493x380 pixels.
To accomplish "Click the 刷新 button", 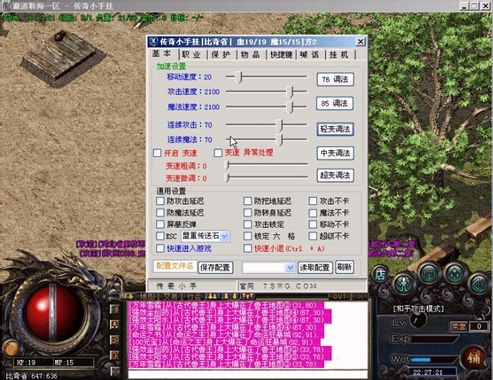I will (344, 267).
